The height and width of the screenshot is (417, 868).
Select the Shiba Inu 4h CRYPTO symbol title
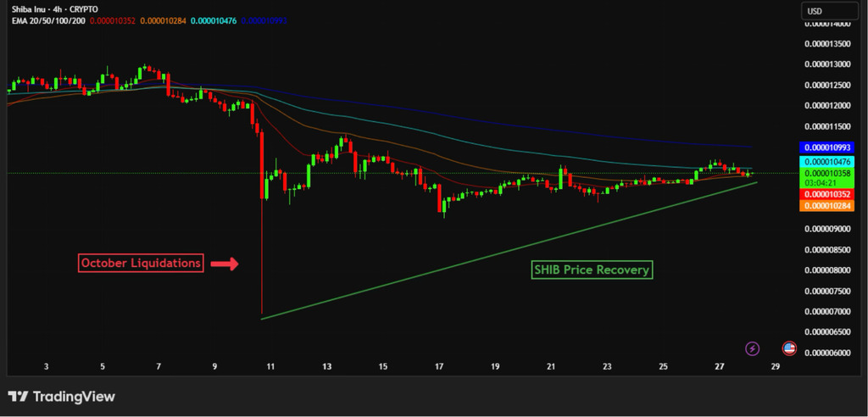point(54,9)
